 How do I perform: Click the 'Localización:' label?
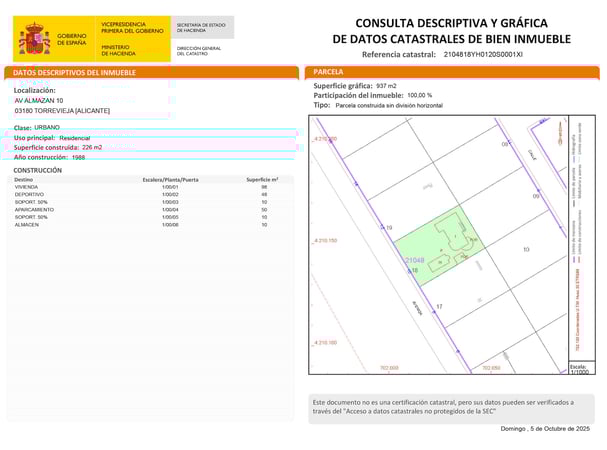click(x=35, y=91)
